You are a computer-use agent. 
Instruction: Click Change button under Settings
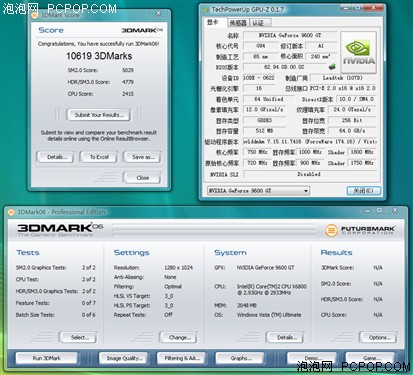click(179, 337)
